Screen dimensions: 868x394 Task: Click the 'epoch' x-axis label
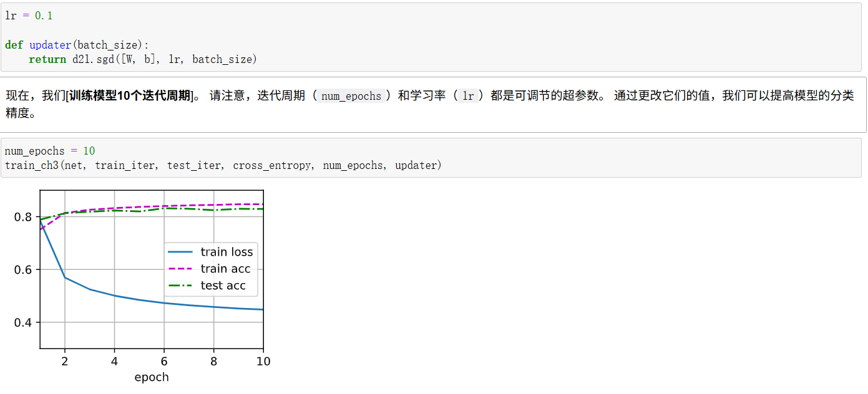[152, 377]
